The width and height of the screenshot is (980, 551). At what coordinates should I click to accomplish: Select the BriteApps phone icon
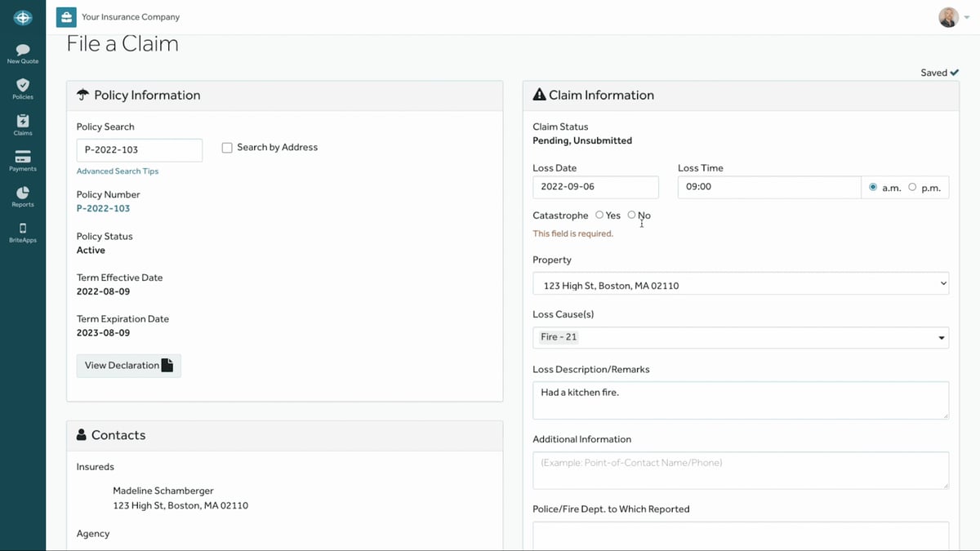[22, 229]
